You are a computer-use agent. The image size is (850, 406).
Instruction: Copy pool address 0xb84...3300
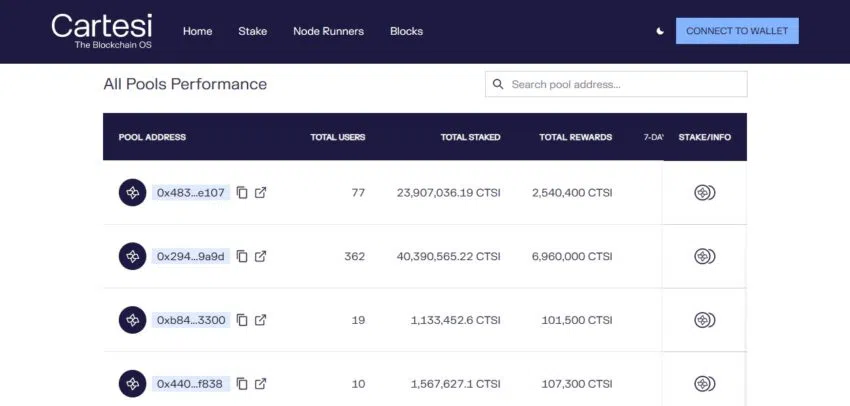[242, 320]
